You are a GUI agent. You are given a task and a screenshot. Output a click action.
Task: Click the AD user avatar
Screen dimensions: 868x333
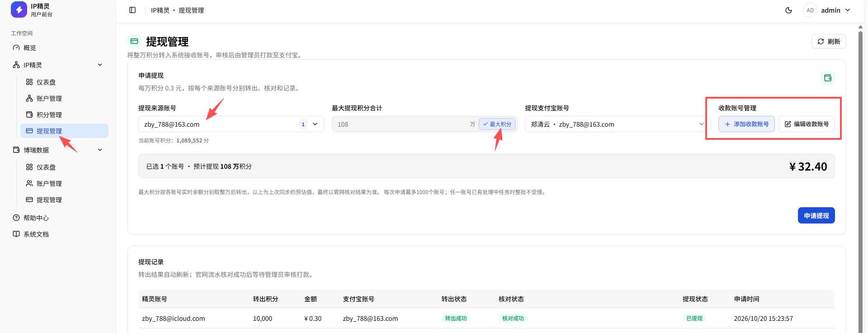point(810,10)
